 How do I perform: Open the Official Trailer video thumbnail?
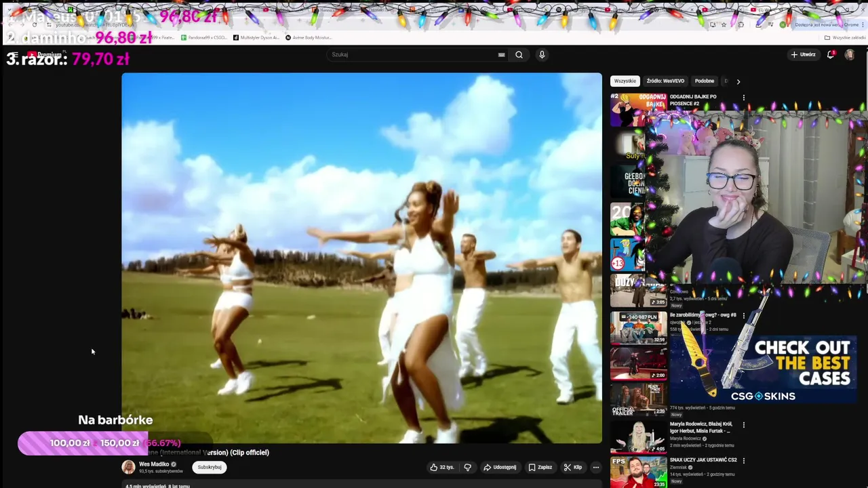(638, 399)
